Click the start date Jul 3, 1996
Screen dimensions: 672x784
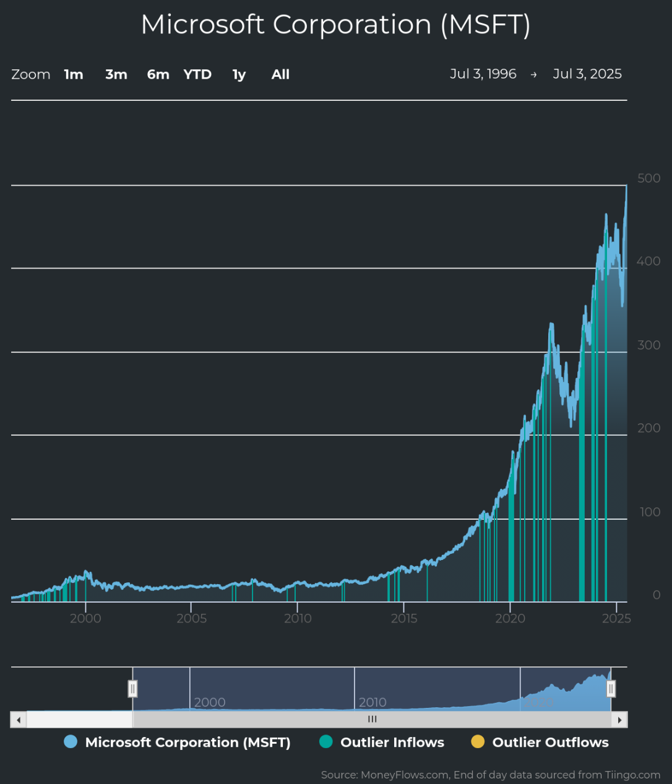(483, 74)
